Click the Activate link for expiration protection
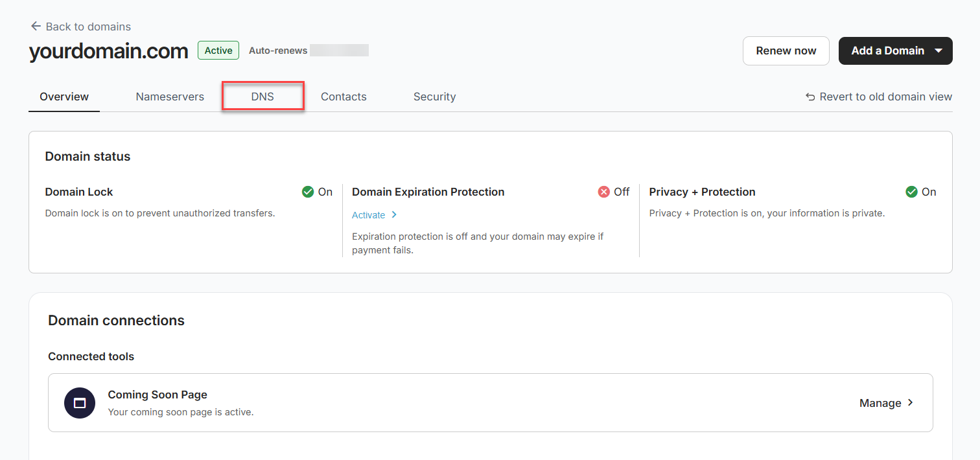Screen dimensions: 980x460 pos(368,215)
